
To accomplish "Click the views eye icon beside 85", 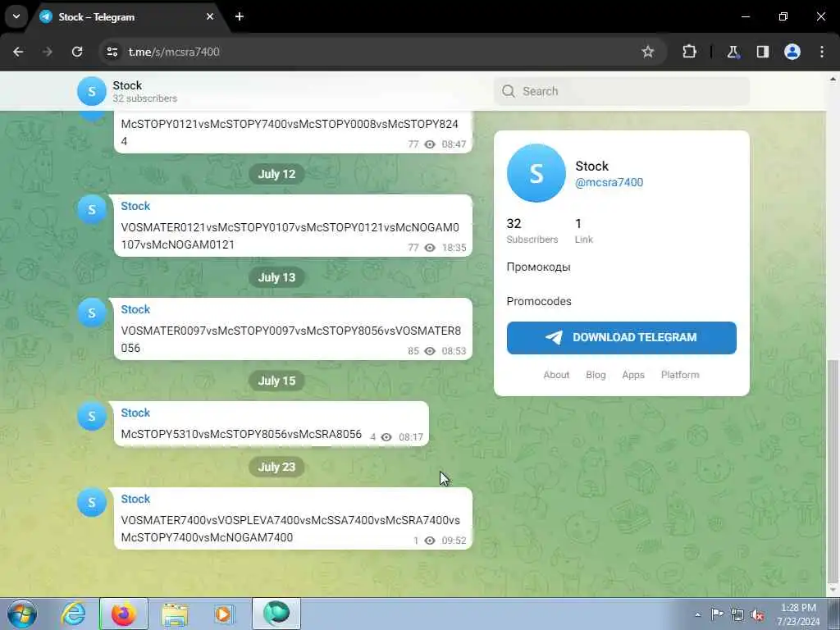I will tap(430, 351).
